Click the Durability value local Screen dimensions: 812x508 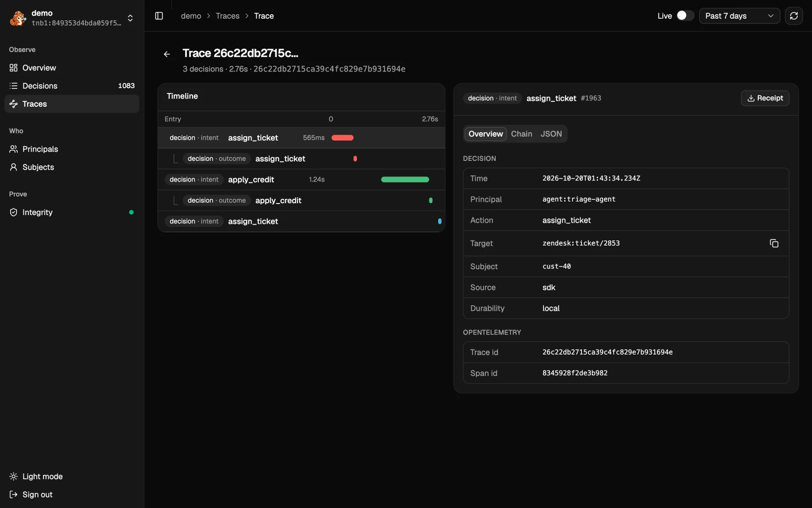[551, 309]
